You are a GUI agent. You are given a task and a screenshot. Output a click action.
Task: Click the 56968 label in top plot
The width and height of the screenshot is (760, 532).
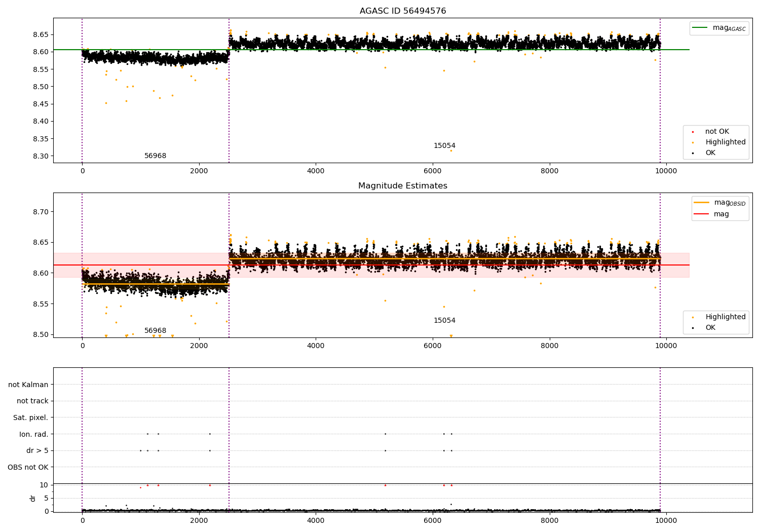(156, 156)
